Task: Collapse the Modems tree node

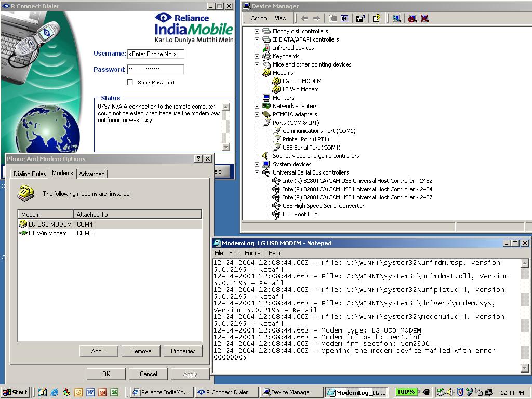Action: (257, 73)
